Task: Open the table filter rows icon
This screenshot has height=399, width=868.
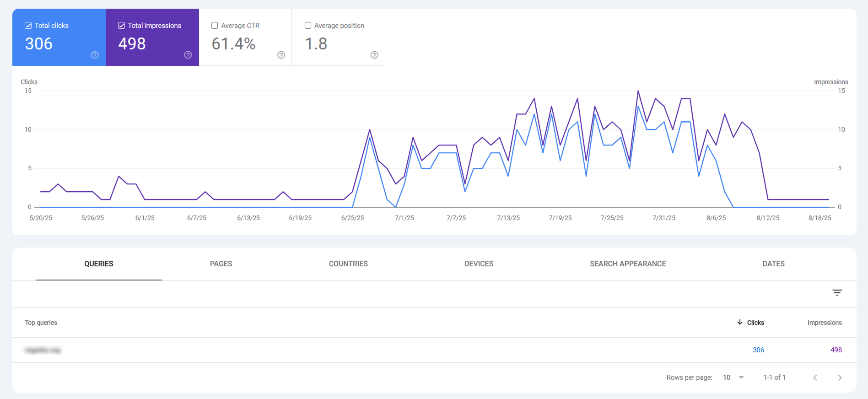Action: click(x=837, y=293)
